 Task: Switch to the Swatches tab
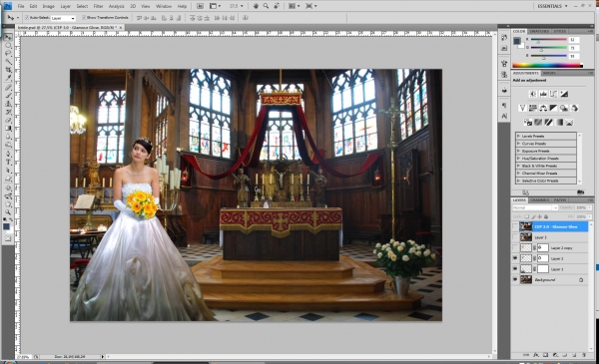pyautogui.click(x=539, y=31)
